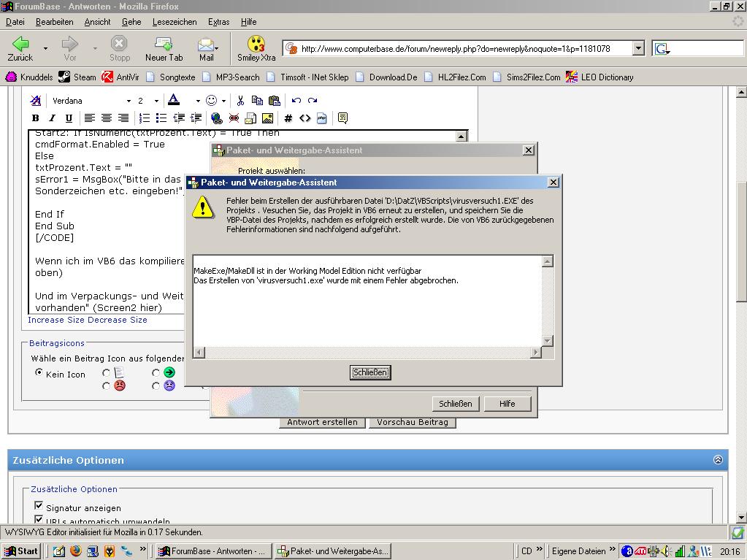This screenshot has height=560, width=747.
Task: Insert an image via the picture icon
Action: 268,118
